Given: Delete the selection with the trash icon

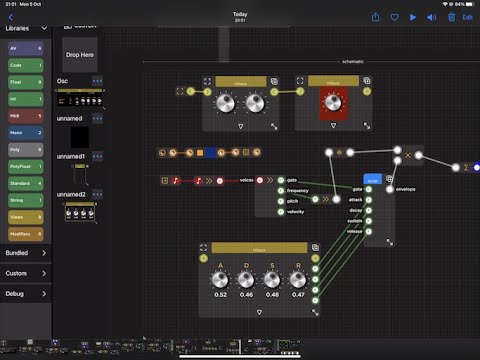Looking at the screenshot, I should [451, 17].
